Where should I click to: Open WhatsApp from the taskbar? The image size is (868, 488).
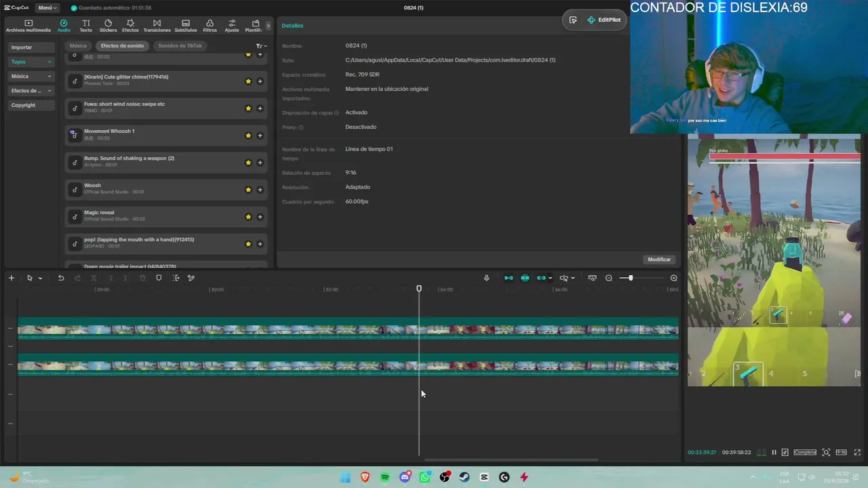[425, 477]
